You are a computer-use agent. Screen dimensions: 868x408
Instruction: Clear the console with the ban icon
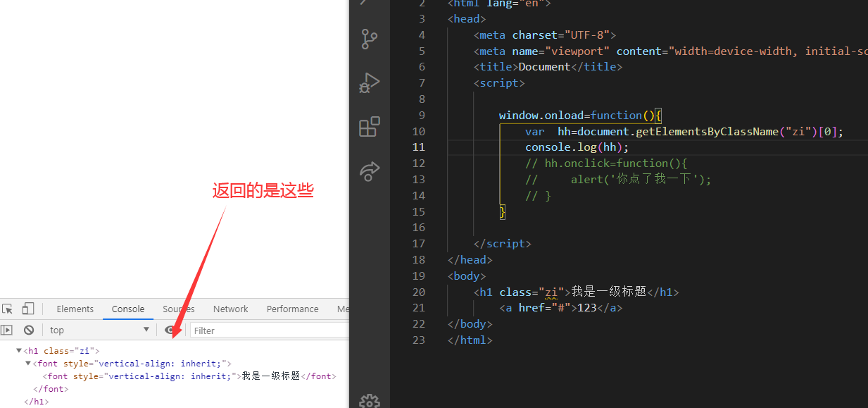tap(29, 330)
